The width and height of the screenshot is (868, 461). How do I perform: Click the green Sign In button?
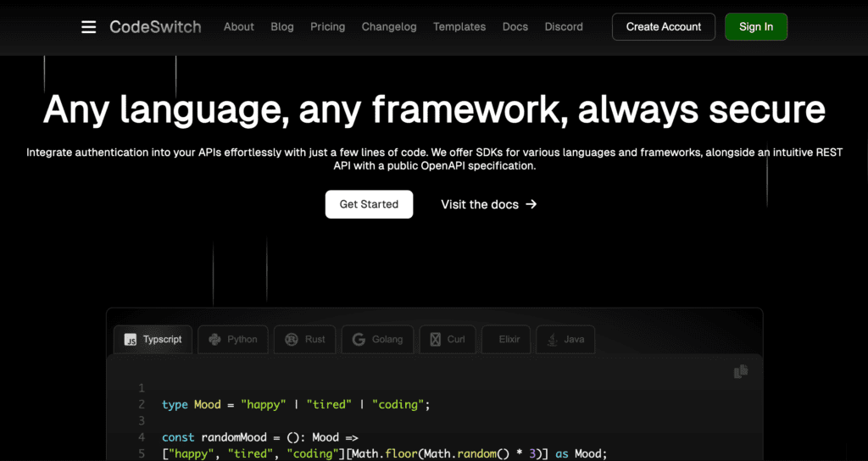tap(755, 27)
